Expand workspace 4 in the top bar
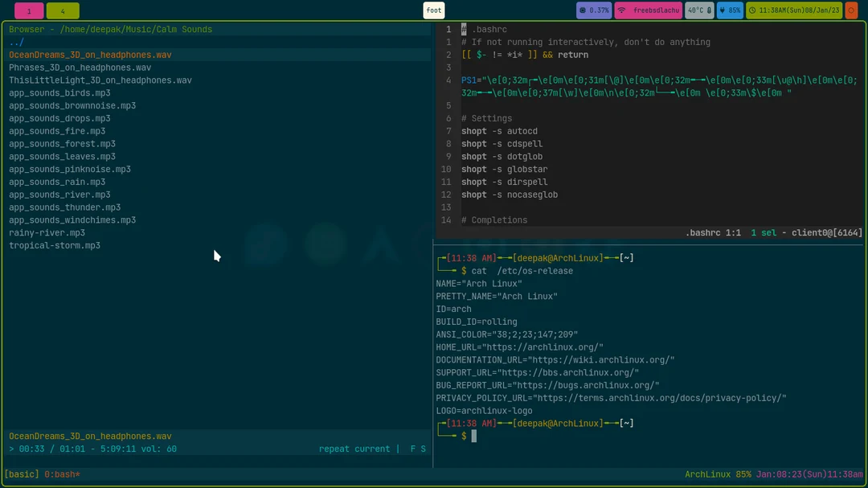Image resolution: width=868 pixels, height=488 pixels. (63, 10)
